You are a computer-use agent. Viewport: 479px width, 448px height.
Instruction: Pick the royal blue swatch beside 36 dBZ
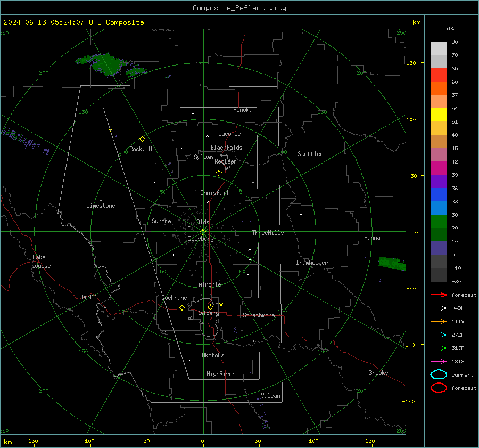(439, 194)
